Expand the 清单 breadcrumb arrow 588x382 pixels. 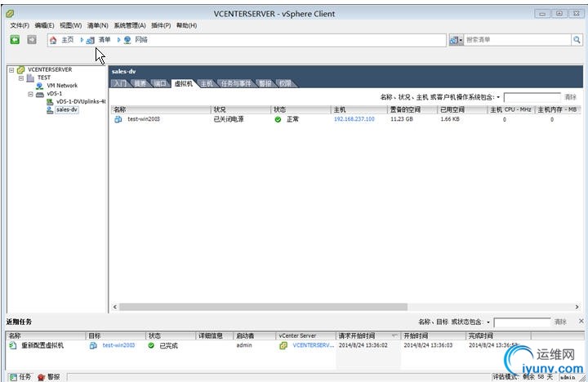118,40
